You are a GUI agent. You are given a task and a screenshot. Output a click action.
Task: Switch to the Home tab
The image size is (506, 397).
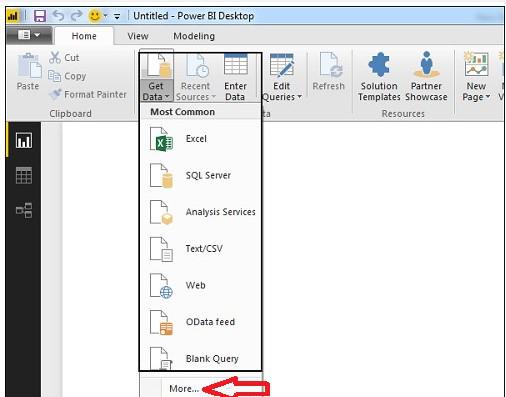point(84,36)
